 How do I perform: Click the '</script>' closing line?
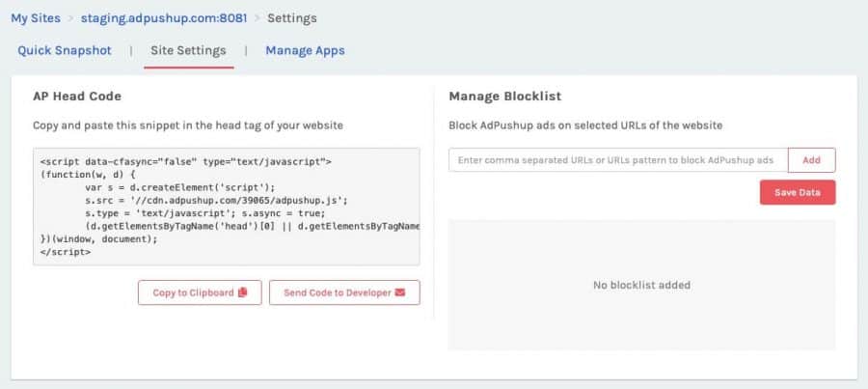[x=66, y=252]
